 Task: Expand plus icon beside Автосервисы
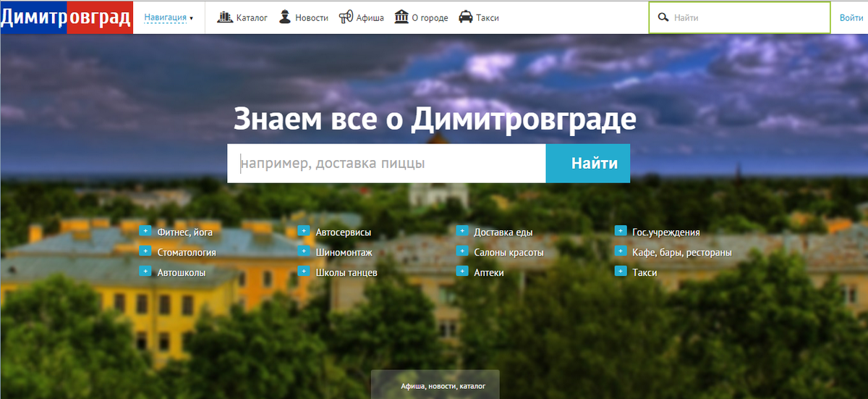click(x=303, y=231)
